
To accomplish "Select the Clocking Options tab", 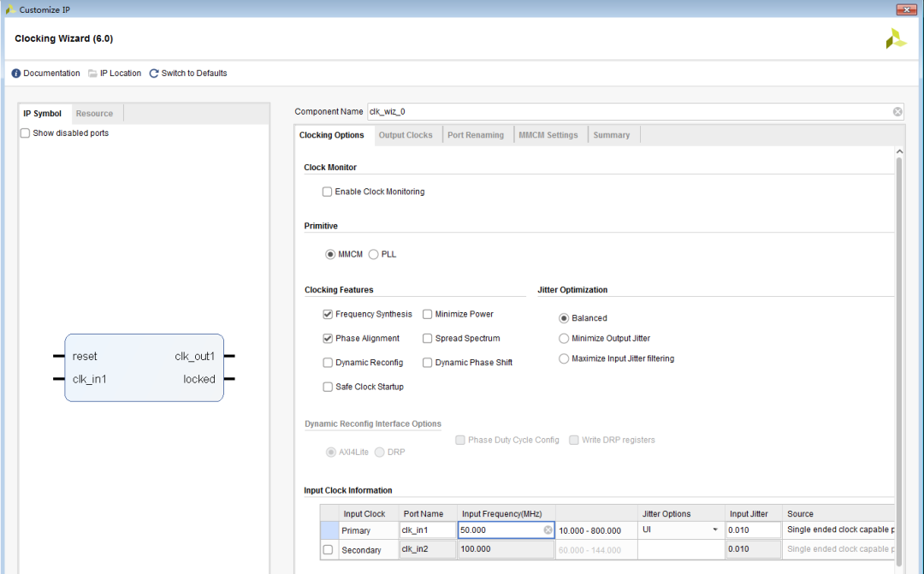I will pyautogui.click(x=332, y=135).
